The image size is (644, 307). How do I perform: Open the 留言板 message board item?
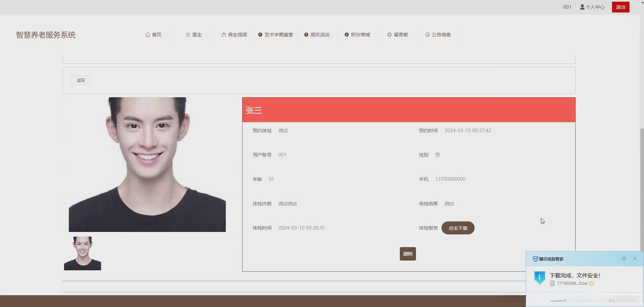[397, 35]
